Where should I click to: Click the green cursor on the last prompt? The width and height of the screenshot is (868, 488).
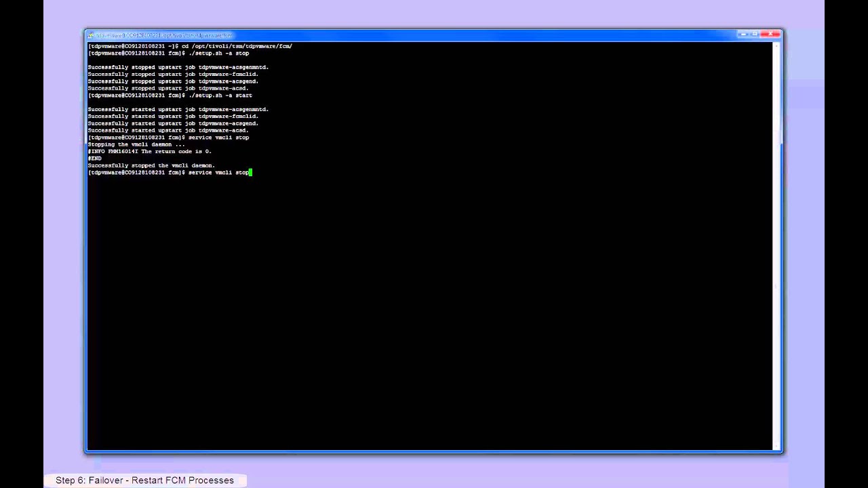click(x=251, y=172)
